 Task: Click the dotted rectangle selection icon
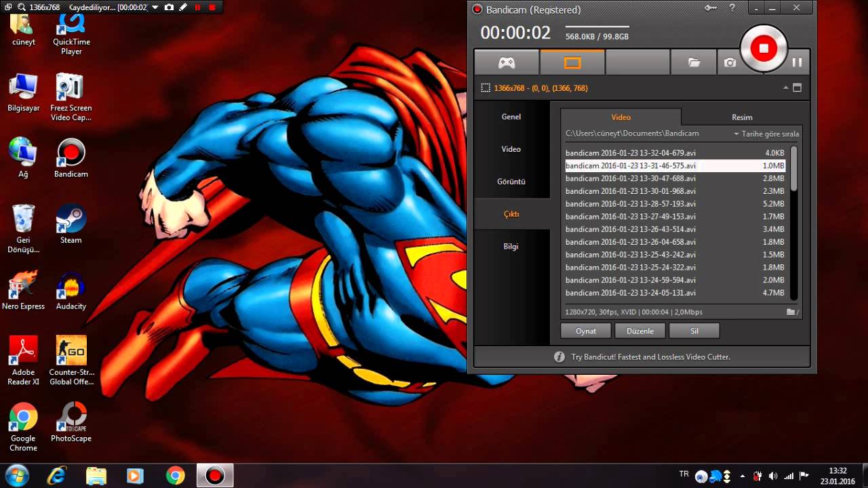(x=486, y=88)
